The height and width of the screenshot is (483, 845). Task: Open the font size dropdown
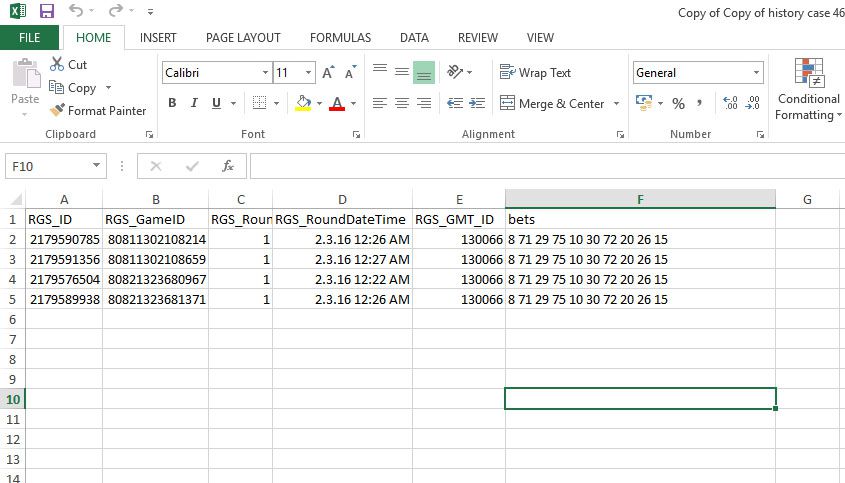(x=308, y=72)
